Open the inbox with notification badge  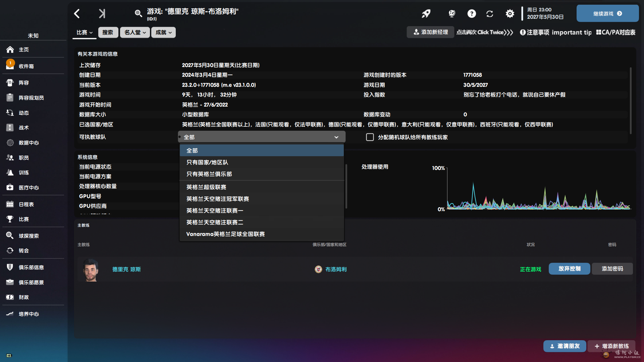(x=26, y=66)
